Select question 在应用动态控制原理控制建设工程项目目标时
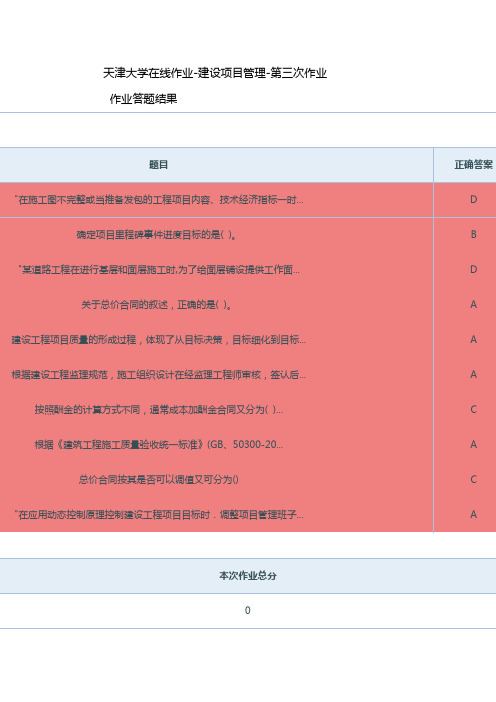The image size is (496, 702). pos(158,515)
